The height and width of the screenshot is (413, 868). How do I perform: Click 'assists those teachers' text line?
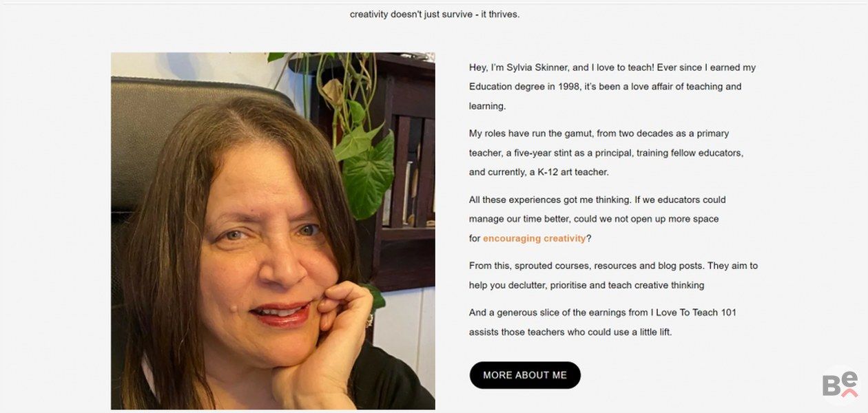pos(570,332)
